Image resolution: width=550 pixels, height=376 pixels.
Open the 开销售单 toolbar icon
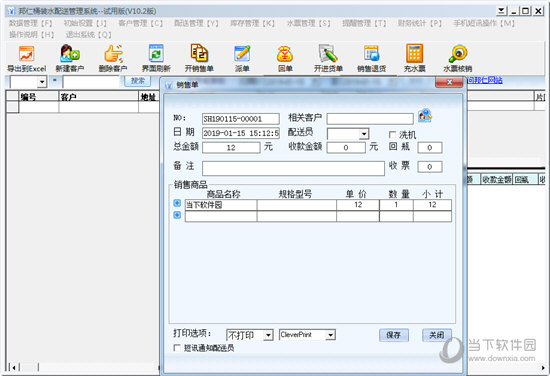199,58
